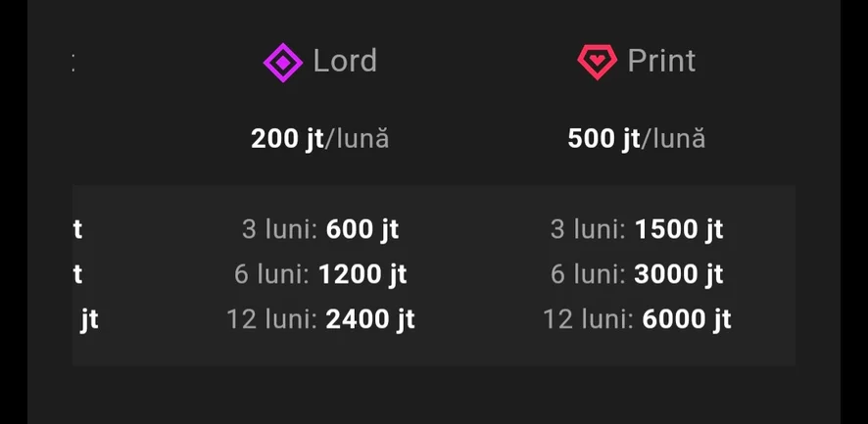868x424 pixels.
Task: Click the cut-off jt price left of 12 luni: 2400 jt
Action: pyautogui.click(x=89, y=319)
